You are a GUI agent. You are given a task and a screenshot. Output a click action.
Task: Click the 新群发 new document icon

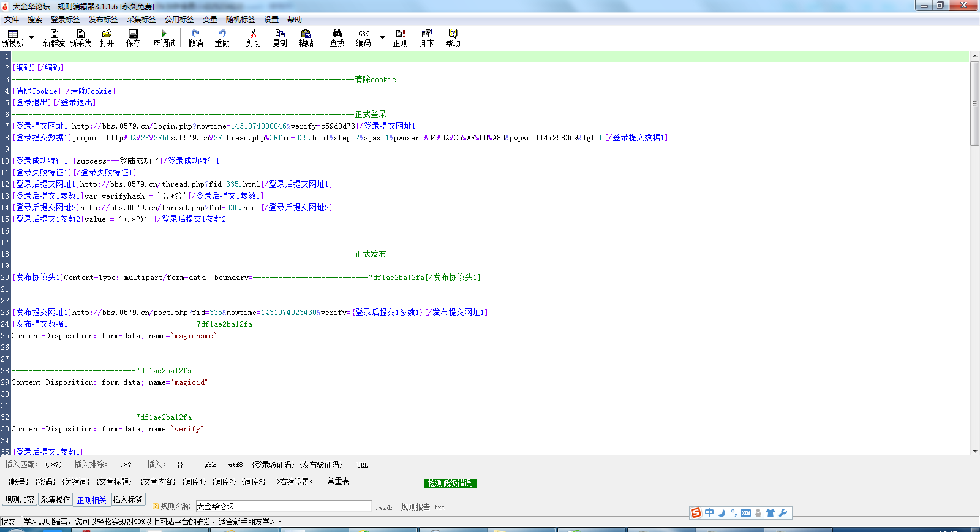point(54,34)
